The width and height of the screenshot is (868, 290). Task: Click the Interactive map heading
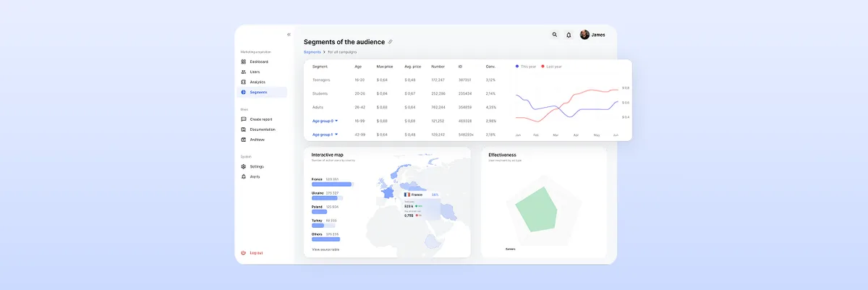tap(327, 155)
